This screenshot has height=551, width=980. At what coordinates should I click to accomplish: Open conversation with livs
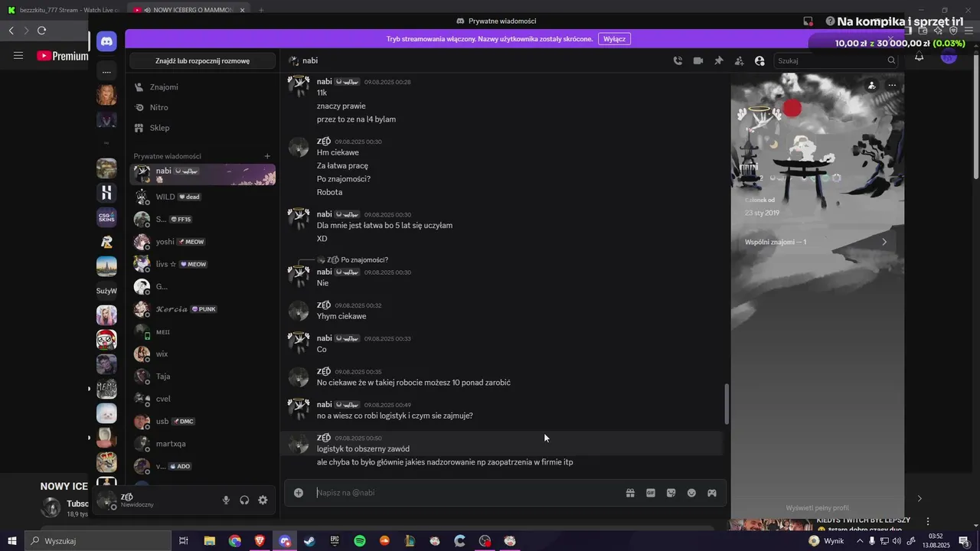click(x=203, y=264)
